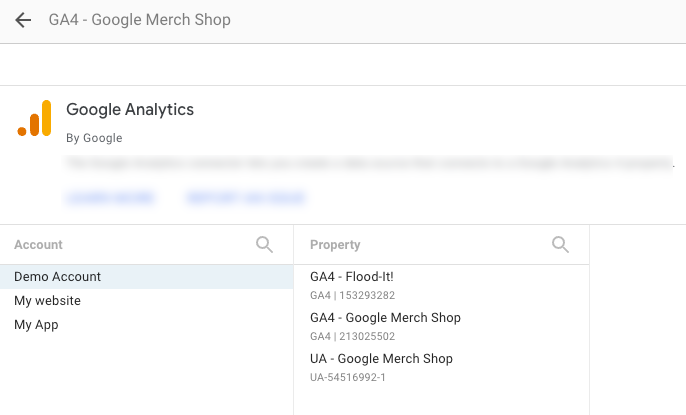
Task: Select UA - Google Merch Shop property name
Action: tap(381, 358)
